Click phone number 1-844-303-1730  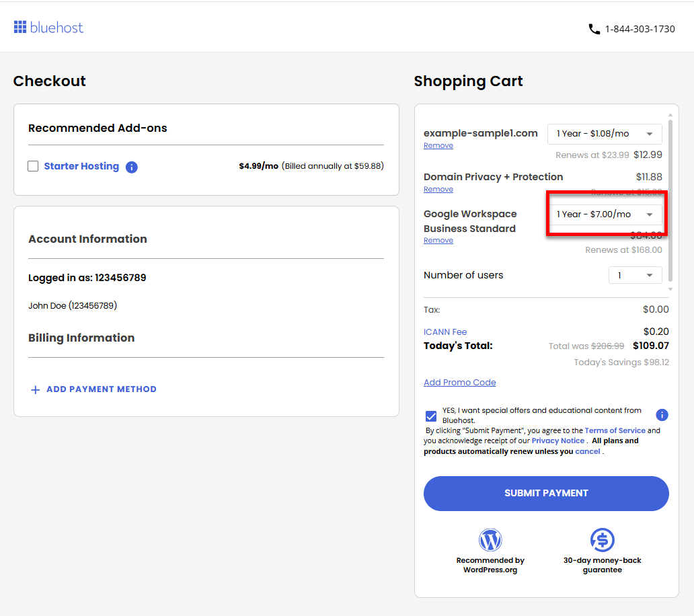640,29
